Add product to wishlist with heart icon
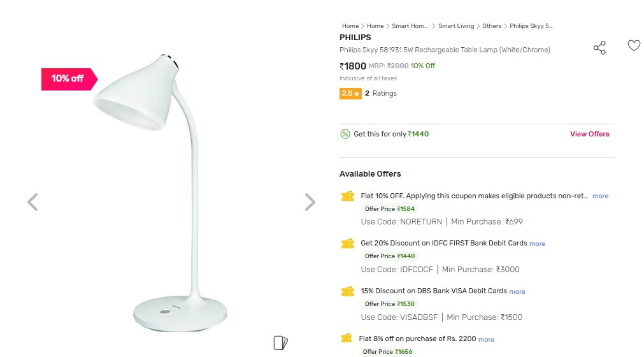The image size is (644, 357). tap(633, 46)
